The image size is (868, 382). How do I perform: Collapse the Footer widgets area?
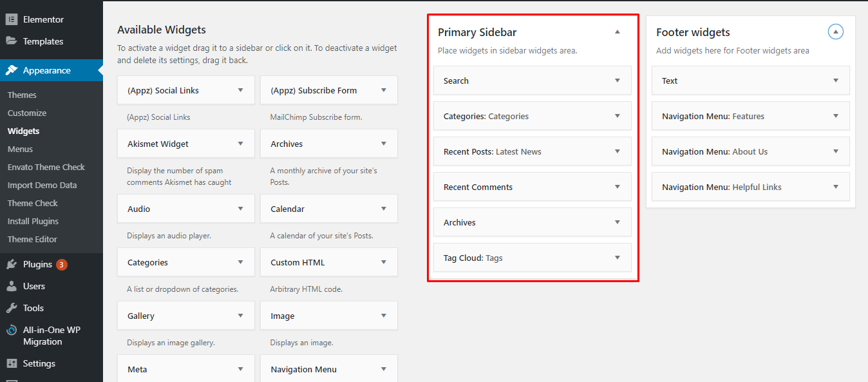pyautogui.click(x=835, y=31)
